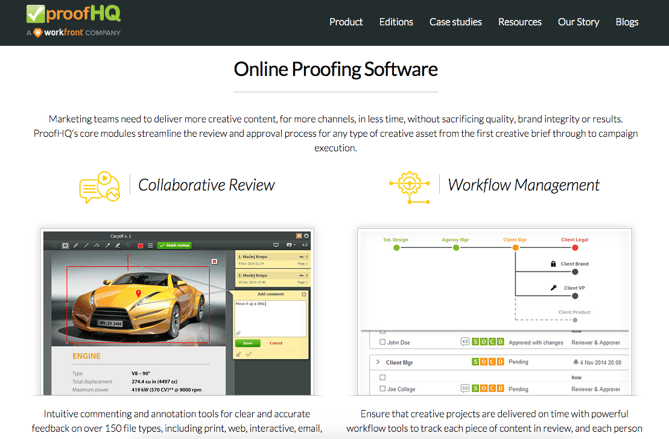Open the comment filter dropdown in viewer toolbar

pos(291,245)
